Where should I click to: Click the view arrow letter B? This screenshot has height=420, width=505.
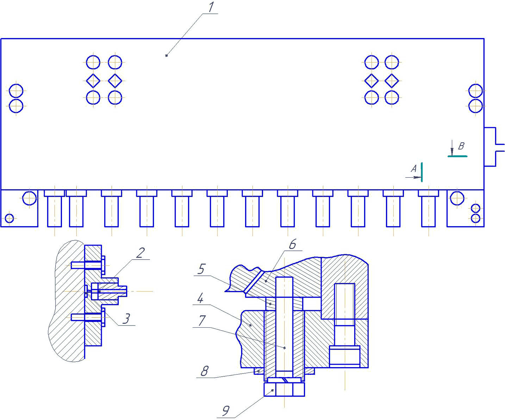[461, 146]
